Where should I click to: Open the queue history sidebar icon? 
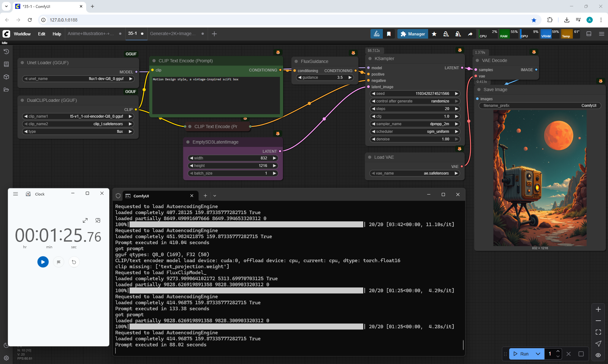pos(6,52)
